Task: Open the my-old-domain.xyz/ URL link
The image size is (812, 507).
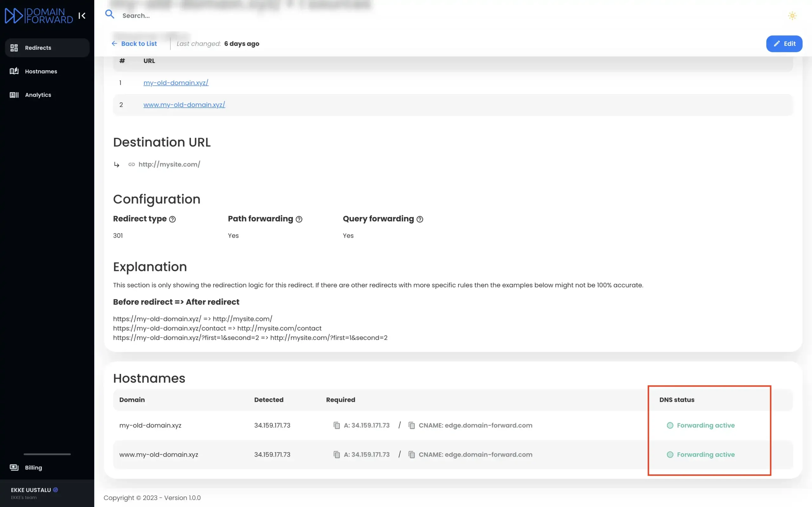Action: [x=175, y=82]
